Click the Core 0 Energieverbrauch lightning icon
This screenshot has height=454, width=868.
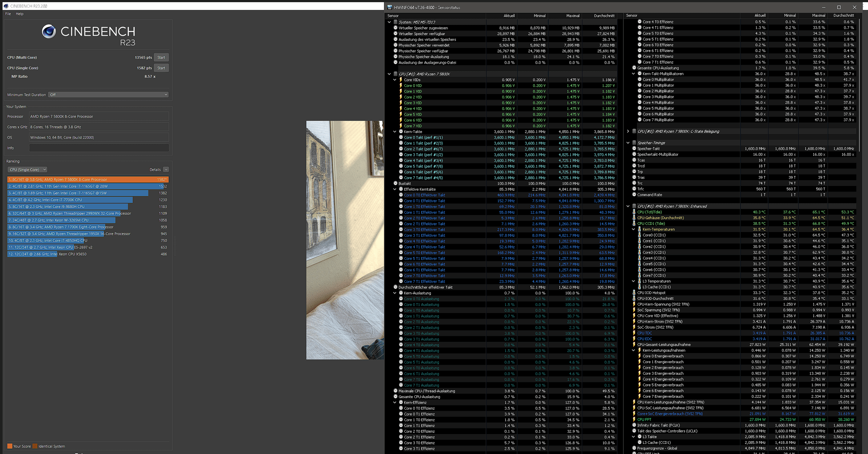click(x=639, y=356)
